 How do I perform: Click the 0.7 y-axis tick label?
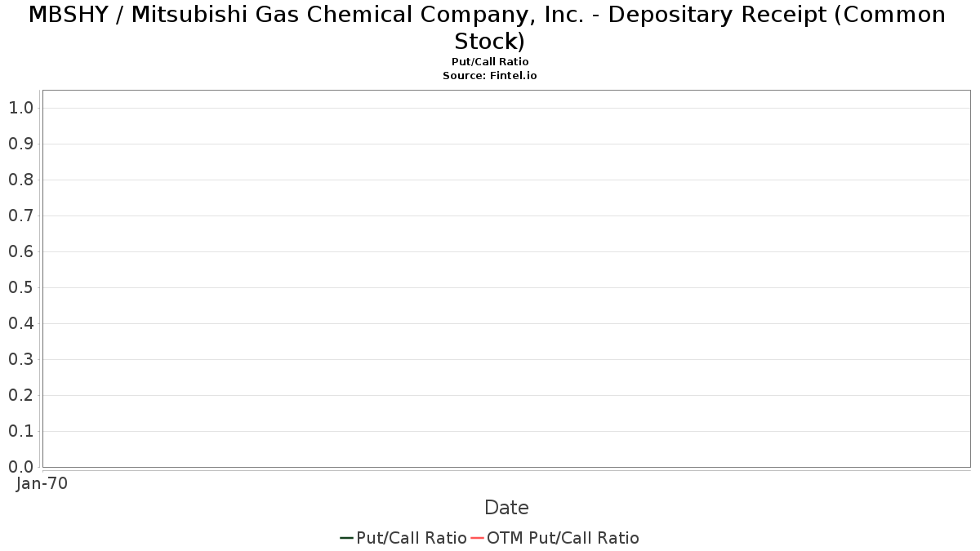[21, 216]
